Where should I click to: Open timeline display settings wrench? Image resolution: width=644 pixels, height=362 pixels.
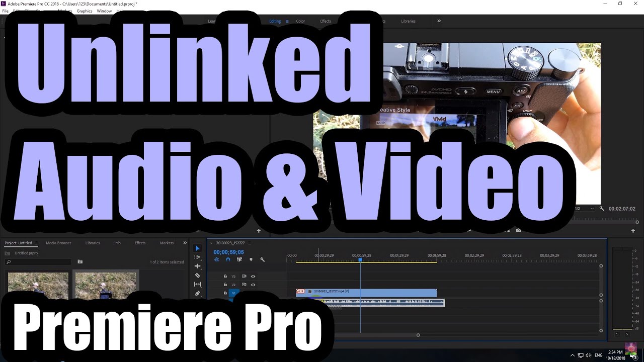262,259
